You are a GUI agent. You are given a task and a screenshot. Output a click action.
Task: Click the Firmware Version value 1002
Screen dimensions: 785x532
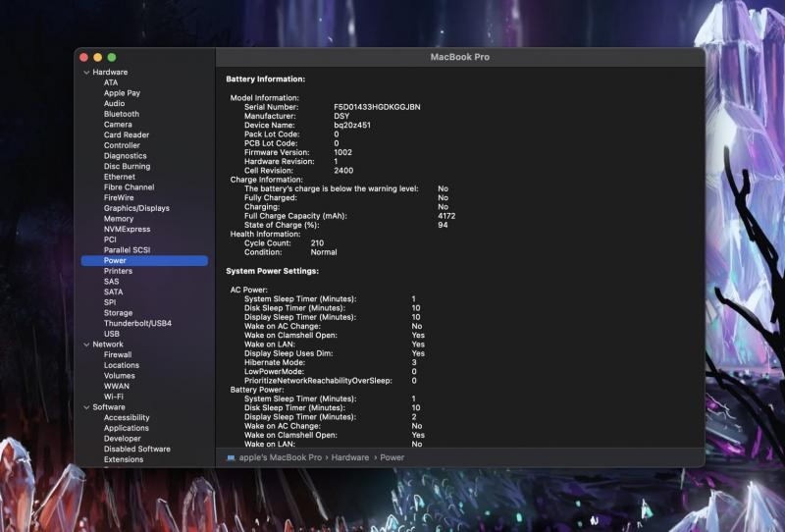coord(342,153)
